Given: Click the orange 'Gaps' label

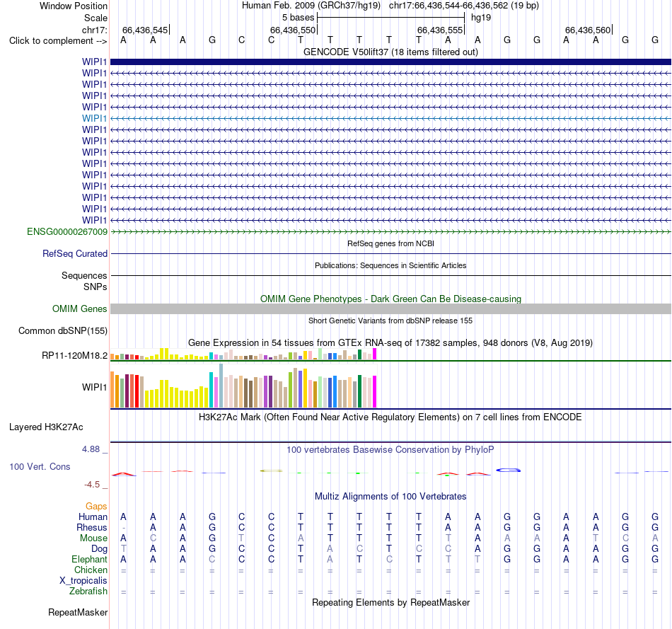Looking at the screenshot, I should pos(96,507).
